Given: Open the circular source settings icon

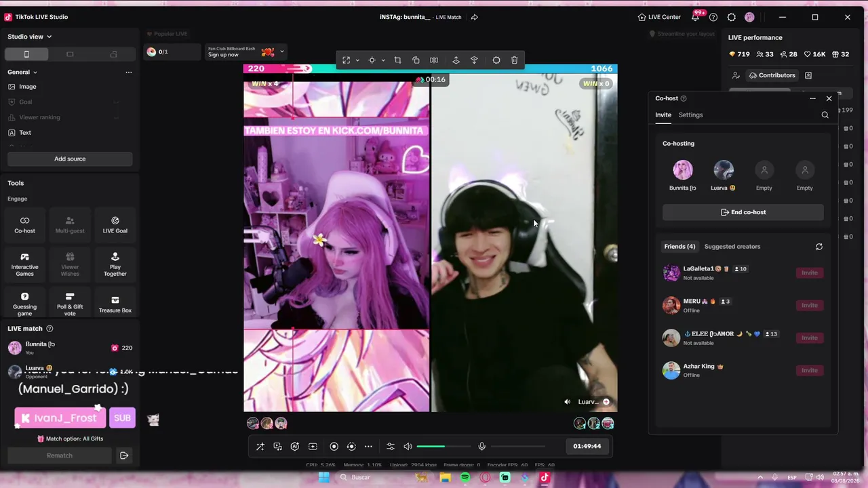Looking at the screenshot, I should pyautogui.click(x=496, y=60).
